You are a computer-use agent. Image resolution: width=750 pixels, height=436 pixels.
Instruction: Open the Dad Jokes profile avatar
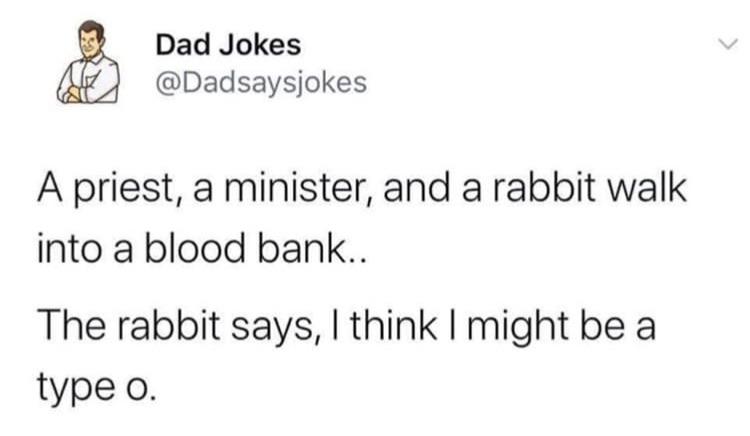tap(89, 62)
